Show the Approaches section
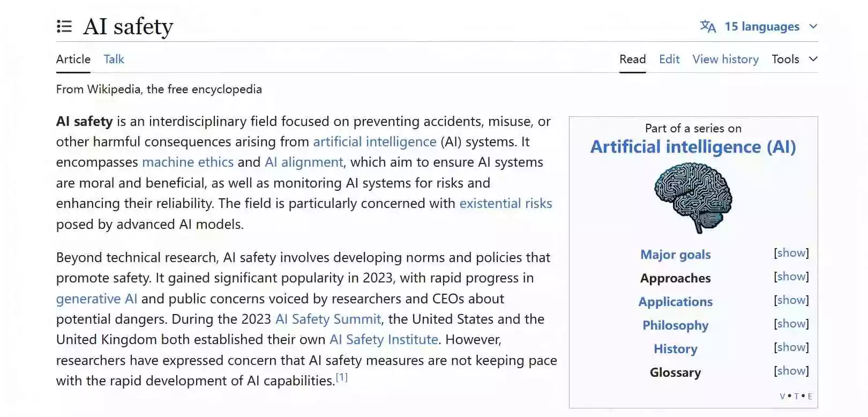Image resolution: width=868 pixels, height=417 pixels. [x=791, y=277]
